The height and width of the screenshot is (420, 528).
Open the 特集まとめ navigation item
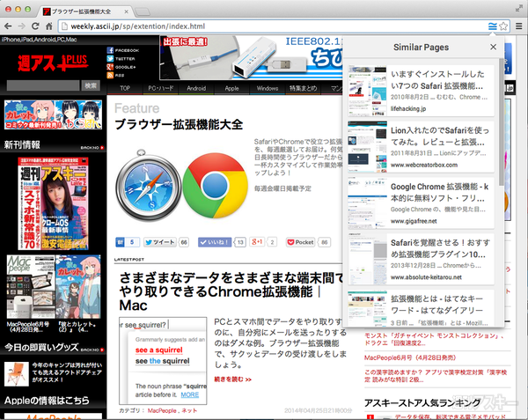click(x=303, y=88)
